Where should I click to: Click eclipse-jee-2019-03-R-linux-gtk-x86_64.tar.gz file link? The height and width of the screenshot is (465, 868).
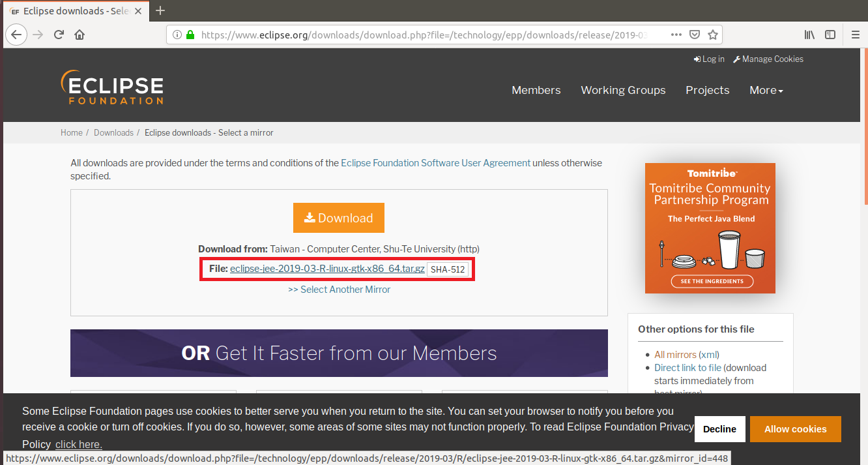[x=327, y=269]
